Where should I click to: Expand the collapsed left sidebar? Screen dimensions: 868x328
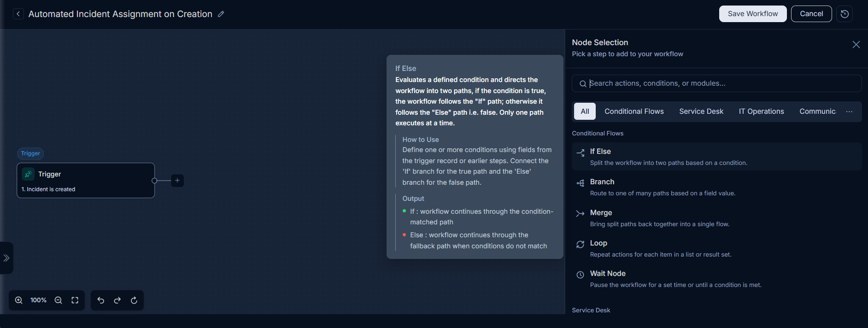click(6, 258)
